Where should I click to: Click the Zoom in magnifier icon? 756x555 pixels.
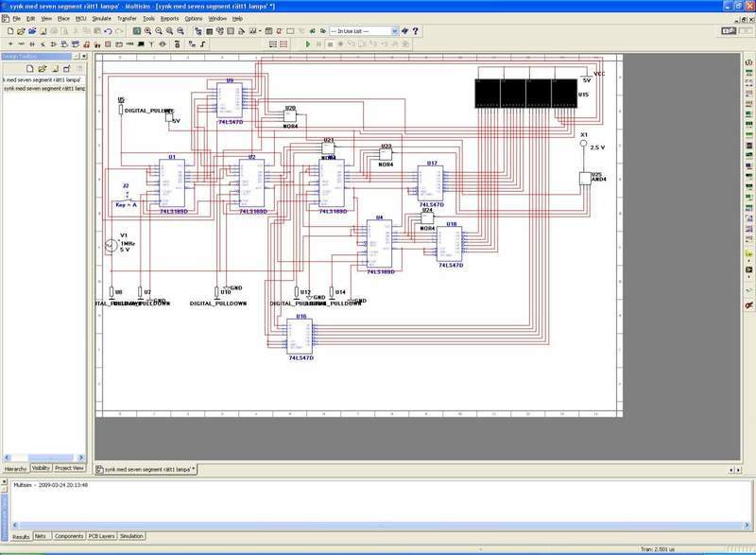pos(148,31)
